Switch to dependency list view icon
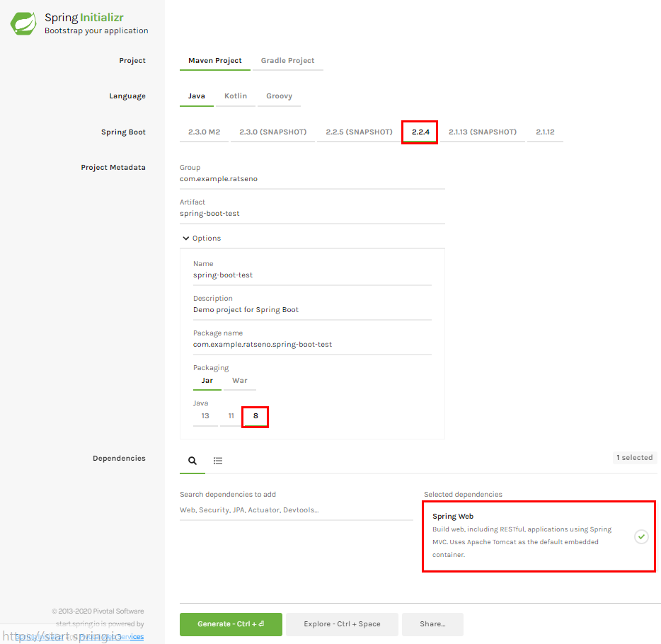This screenshot has width=661, height=644. [218, 461]
